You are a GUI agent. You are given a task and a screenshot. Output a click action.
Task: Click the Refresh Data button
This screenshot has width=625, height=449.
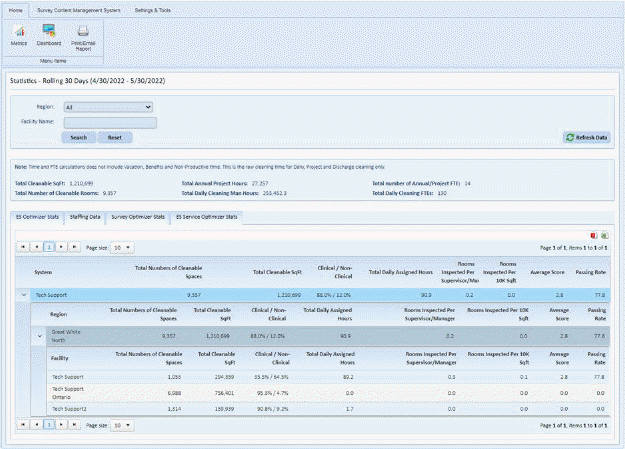click(x=587, y=136)
